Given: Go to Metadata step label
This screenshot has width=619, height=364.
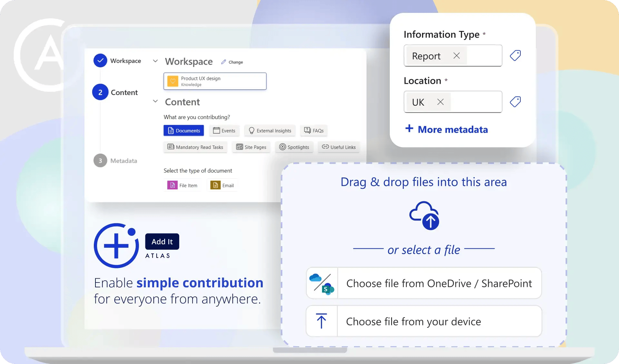Looking at the screenshot, I should click(x=123, y=161).
